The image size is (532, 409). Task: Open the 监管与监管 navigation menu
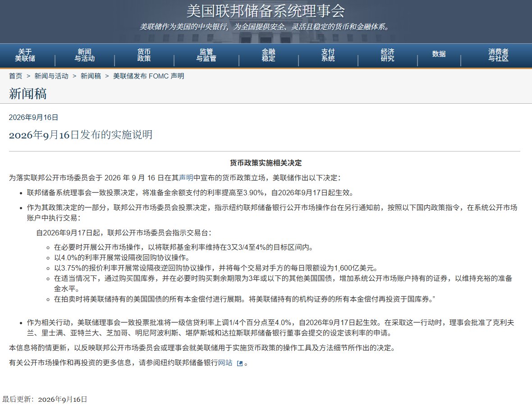(x=206, y=55)
